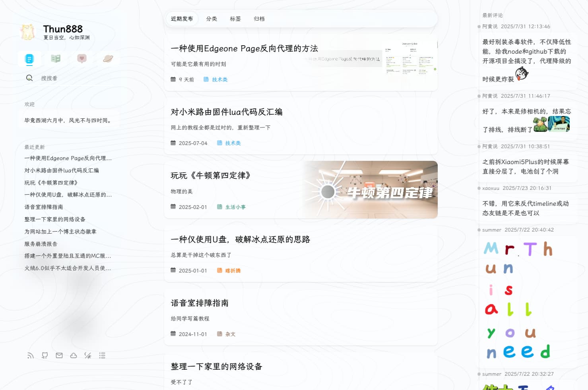Open the list menu icon in footer
This screenshot has height=390, width=588.
102,355
